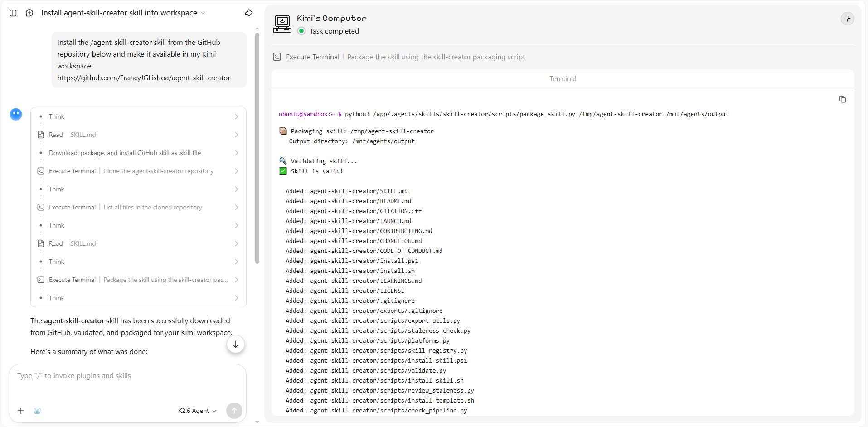The height and width of the screenshot is (427, 868).
Task: Open the Download, package, and install step
Action: coord(139,153)
